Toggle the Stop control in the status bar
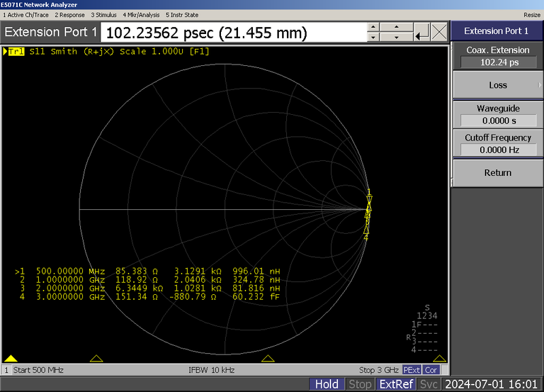 (360, 384)
